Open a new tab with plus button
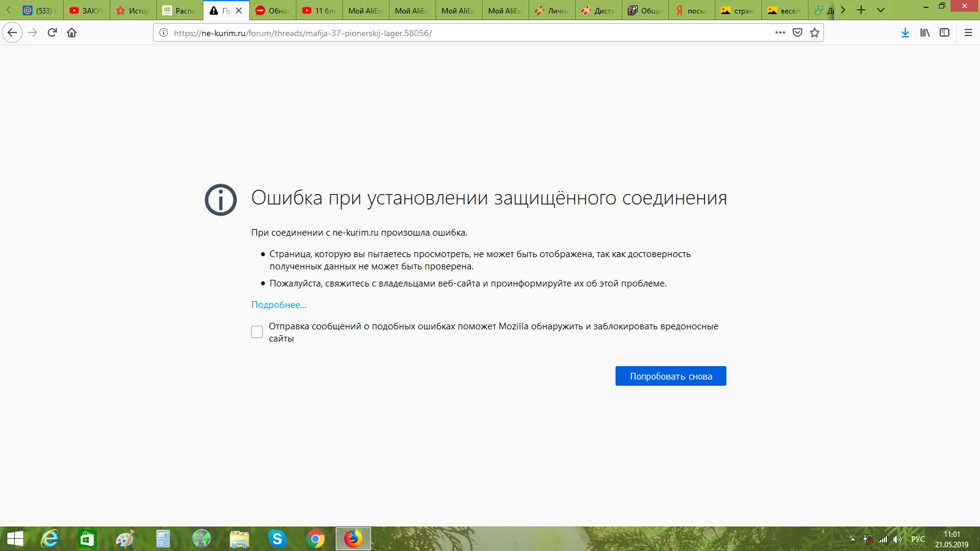Viewport: 980px width, 551px height. click(x=861, y=10)
